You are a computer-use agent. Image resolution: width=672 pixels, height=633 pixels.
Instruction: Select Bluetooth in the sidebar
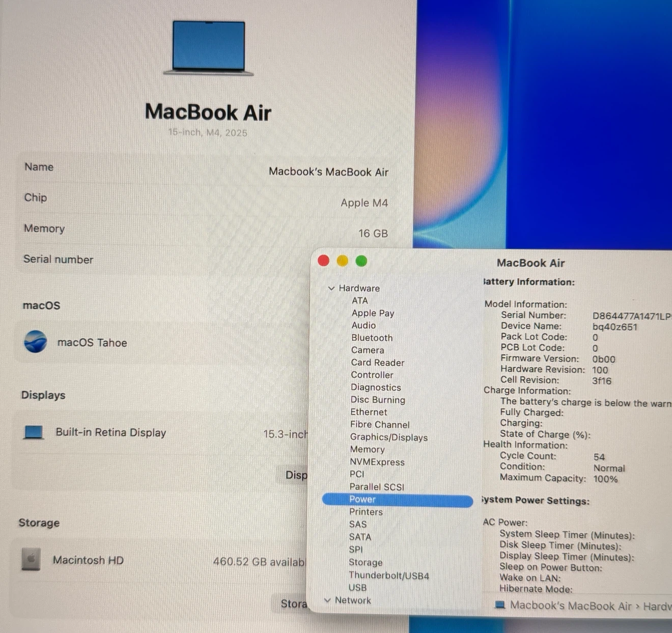[372, 338]
